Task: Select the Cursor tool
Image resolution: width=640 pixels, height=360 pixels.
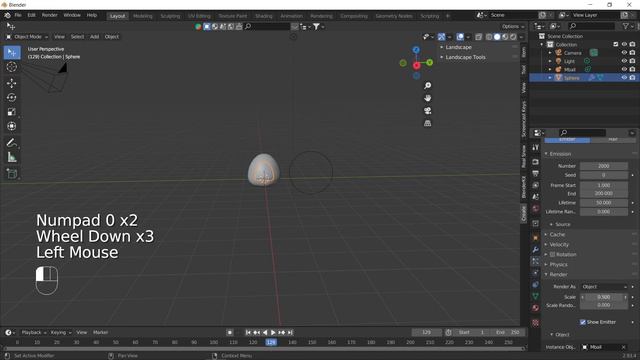Action: click(12, 67)
